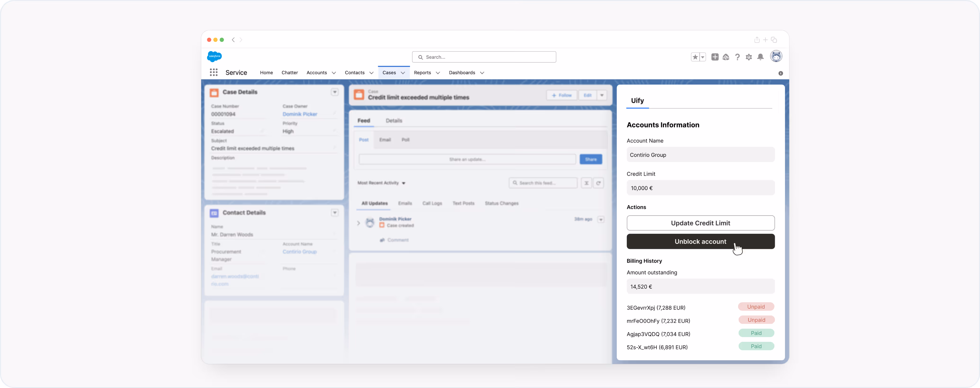Open the Reports tab dropdown chevron
Screen dimensions: 980x388
click(x=437, y=73)
